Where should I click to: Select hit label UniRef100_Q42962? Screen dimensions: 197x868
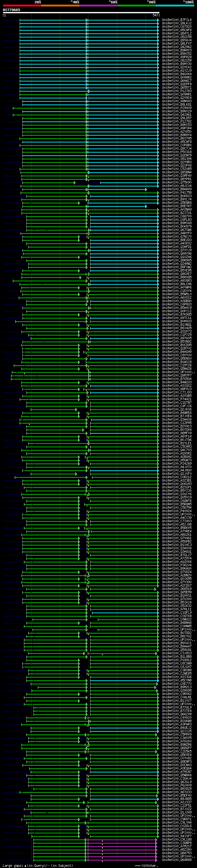click(176, 47)
